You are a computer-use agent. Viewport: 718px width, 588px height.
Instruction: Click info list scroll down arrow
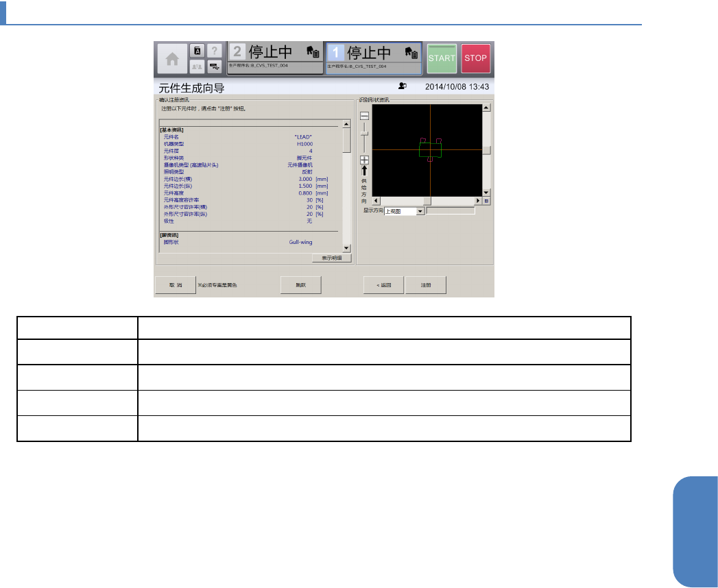pyautogui.click(x=346, y=248)
